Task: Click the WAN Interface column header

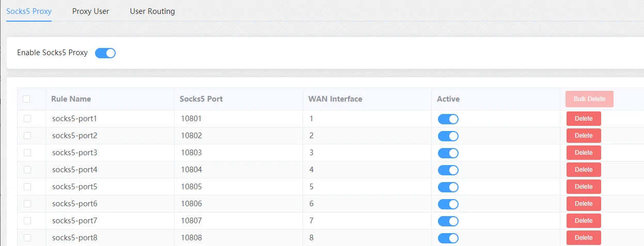Action: coord(335,99)
